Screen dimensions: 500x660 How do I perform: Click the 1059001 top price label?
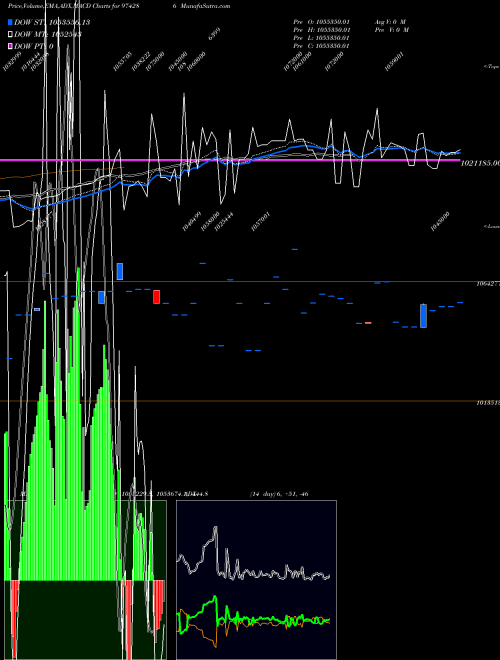[395, 61]
